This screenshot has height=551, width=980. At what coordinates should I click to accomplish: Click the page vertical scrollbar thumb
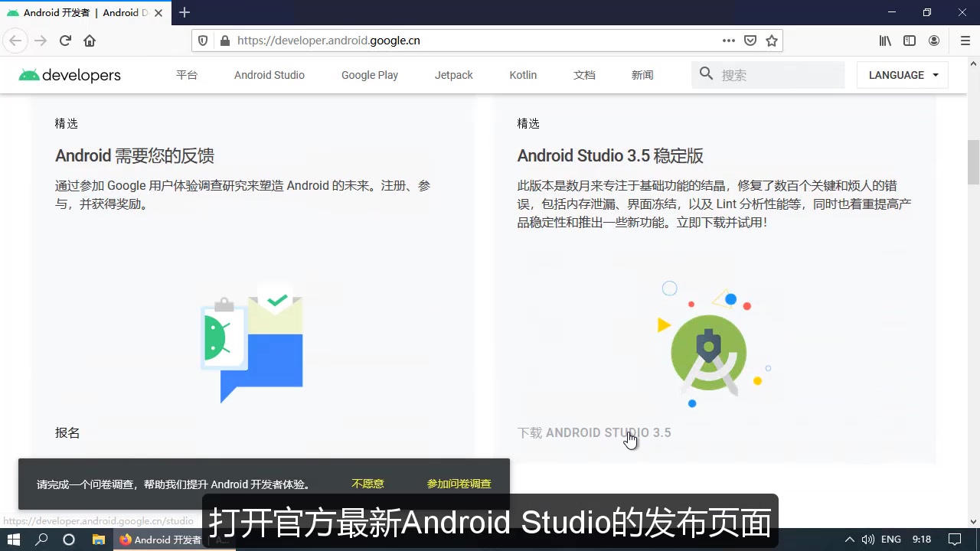click(973, 161)
